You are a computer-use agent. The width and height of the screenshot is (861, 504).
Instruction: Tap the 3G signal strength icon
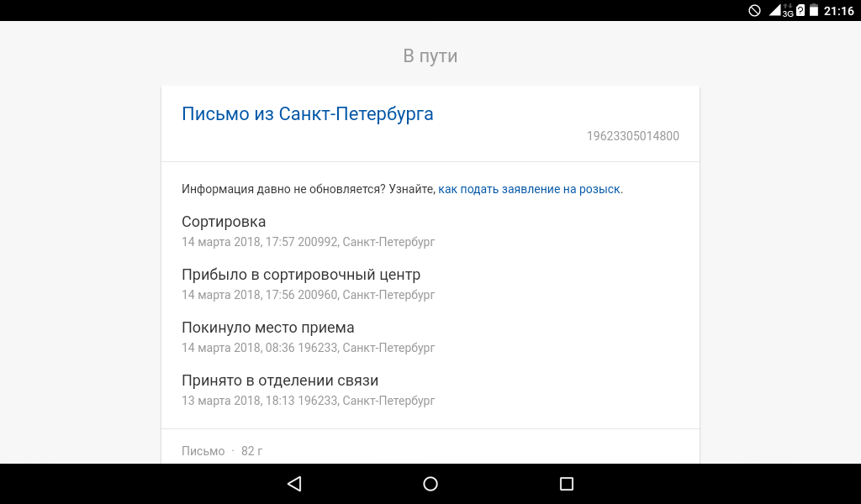coord(781,10)
